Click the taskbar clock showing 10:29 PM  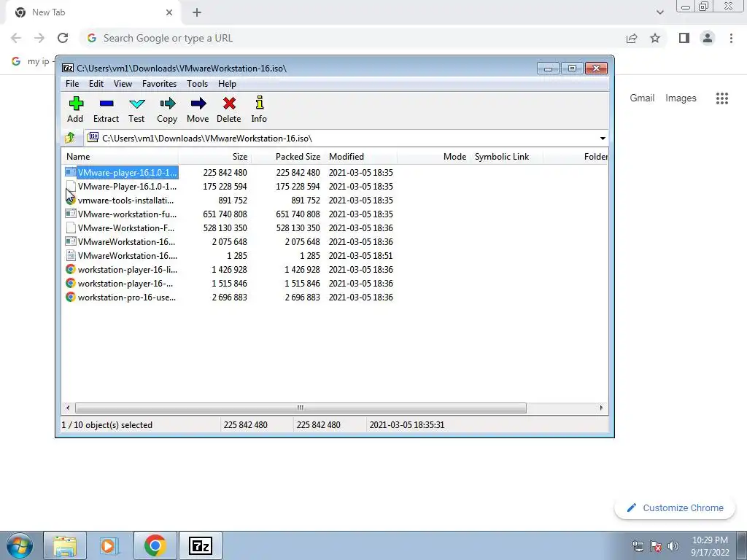click(710, 546)
